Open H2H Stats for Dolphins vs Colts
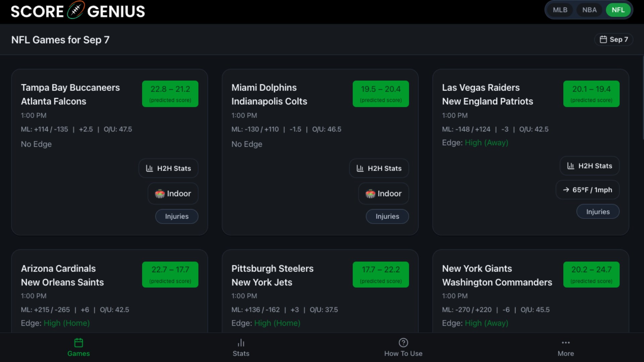The image size is (644, 362). pos(379,168)
